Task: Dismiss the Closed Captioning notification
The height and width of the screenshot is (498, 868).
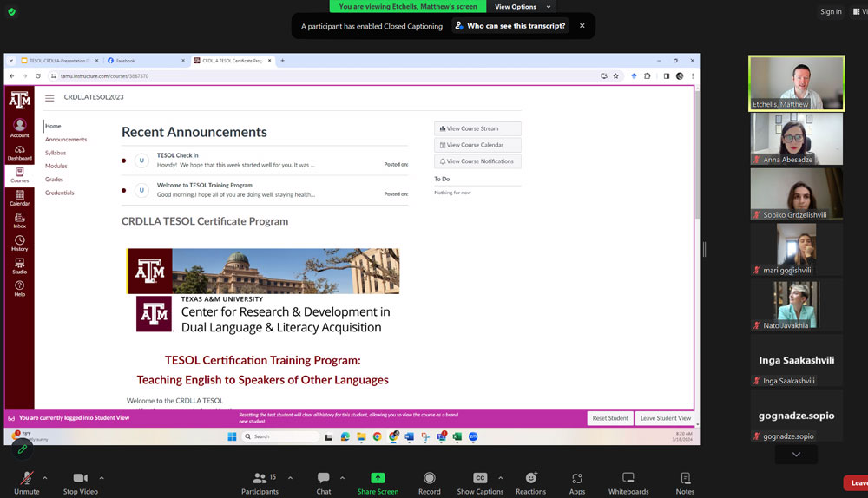Action: coord(582,26)
